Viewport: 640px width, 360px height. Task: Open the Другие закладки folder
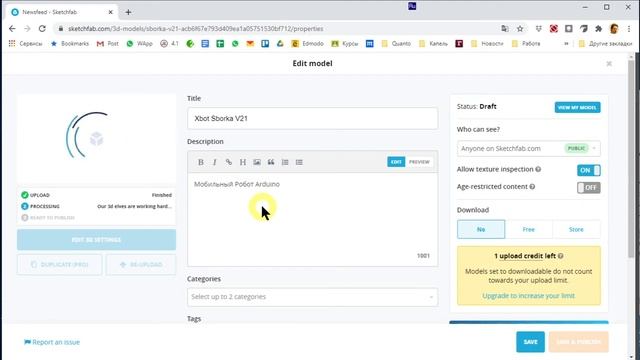pos(606,43)
